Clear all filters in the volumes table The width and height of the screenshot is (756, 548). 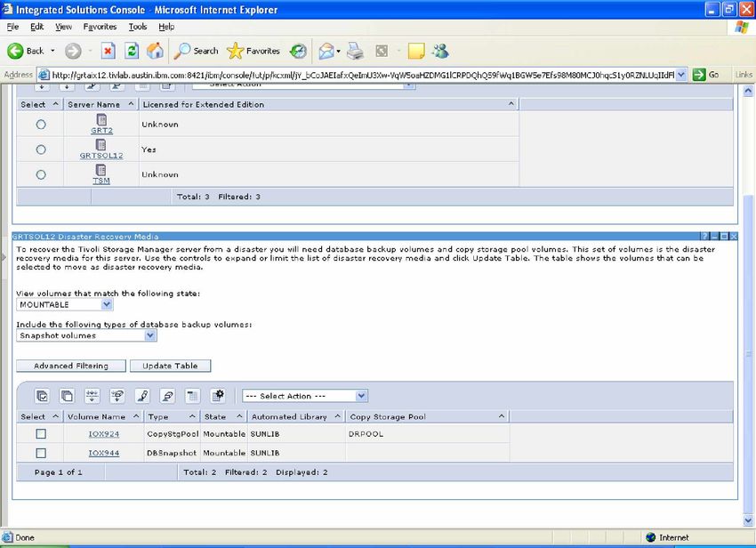pyautogui.click(x=117, y=396)
